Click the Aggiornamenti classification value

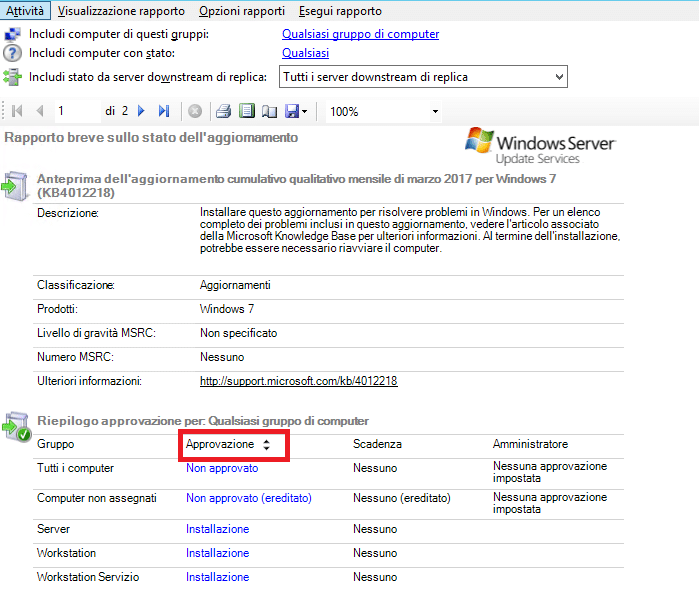coord(235,285)
